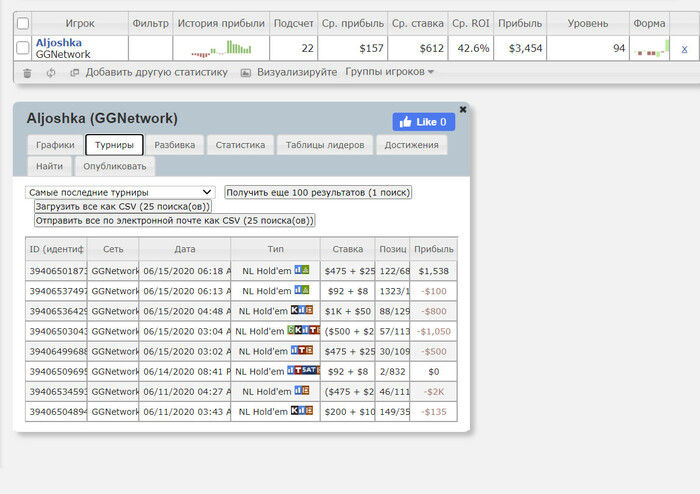
Task: Open the Самые последние турниры dropdown
Action: [x=120, y=192]
